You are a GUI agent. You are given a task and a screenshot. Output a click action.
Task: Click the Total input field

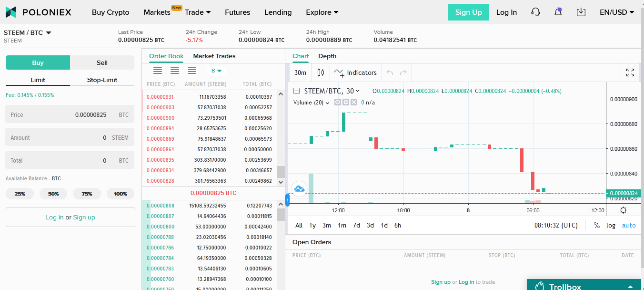70,161
